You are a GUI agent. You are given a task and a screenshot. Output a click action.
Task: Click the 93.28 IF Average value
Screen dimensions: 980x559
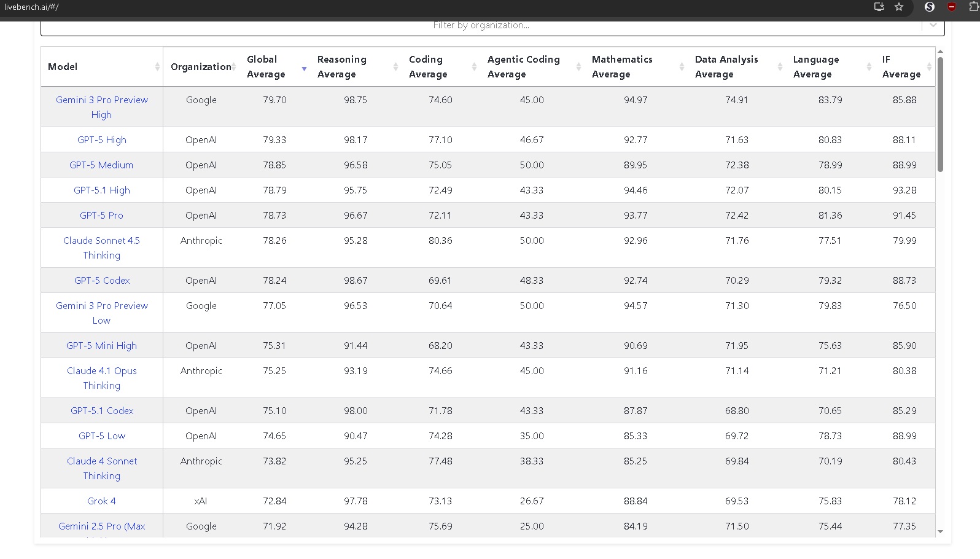click(x=904, y=190)
